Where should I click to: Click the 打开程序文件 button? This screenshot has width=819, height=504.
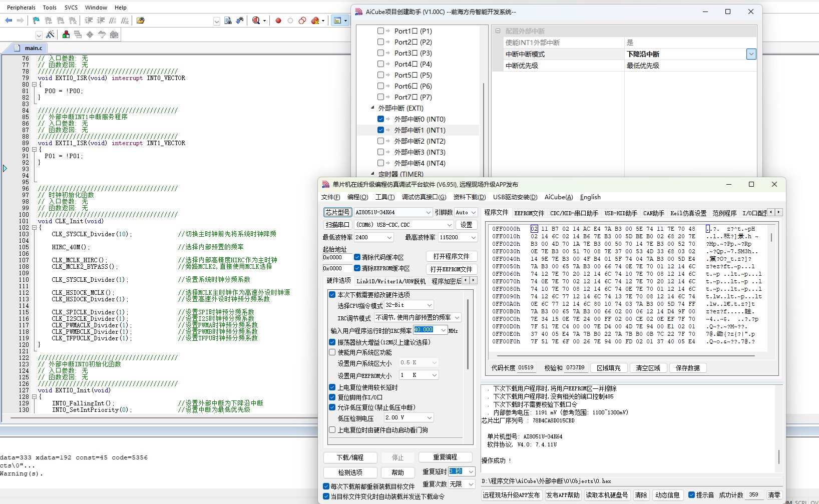(451, 256)
